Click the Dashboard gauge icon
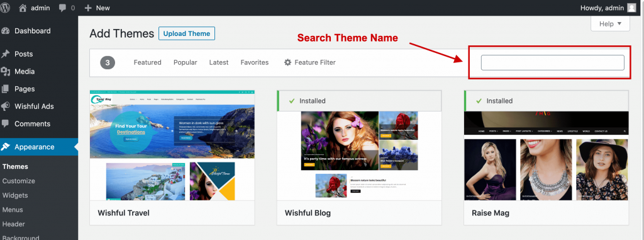The width and height of the screenshot is (644, 240). (5, 31)
